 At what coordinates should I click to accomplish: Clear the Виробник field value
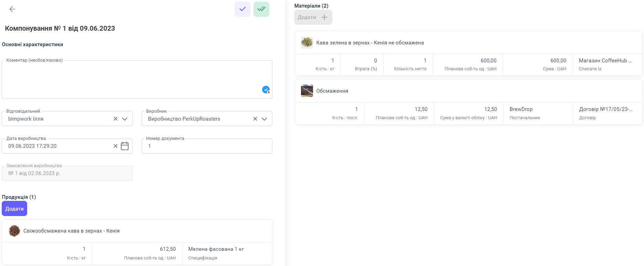point(255,119)
